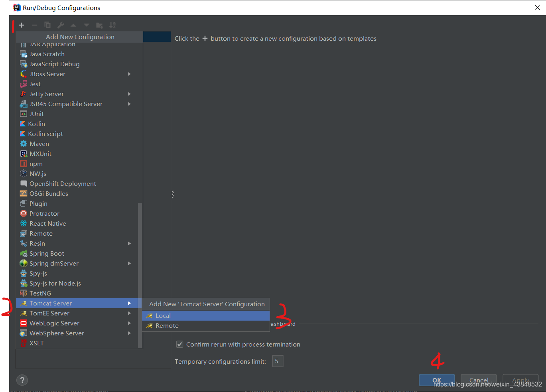Viewport: 546px width, 392px height.
Task: Click the Sort Configurations icon
Action: click(x=113, y=25)
